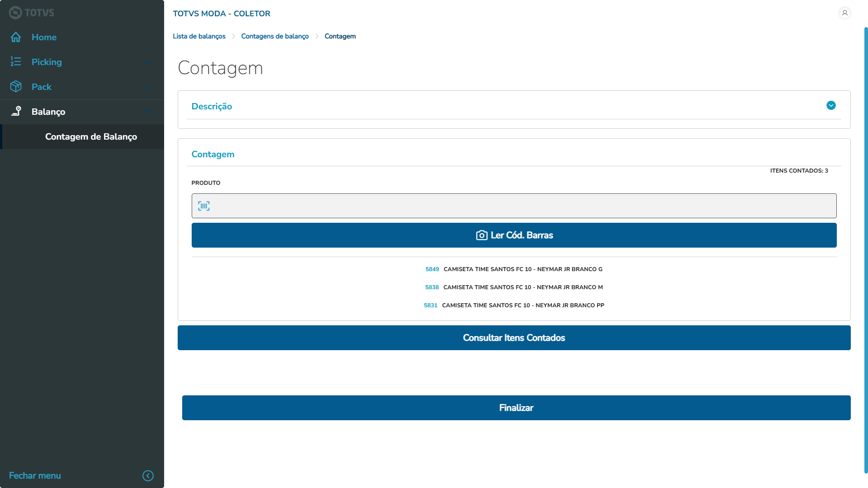Click the Picking list icon
The image size is (868, 488).
point(16,62)
